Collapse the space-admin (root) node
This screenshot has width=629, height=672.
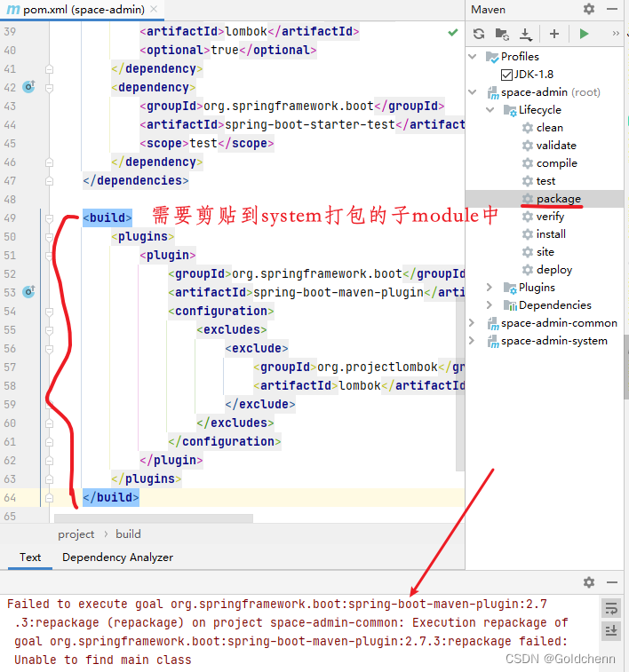coord(473,92)
